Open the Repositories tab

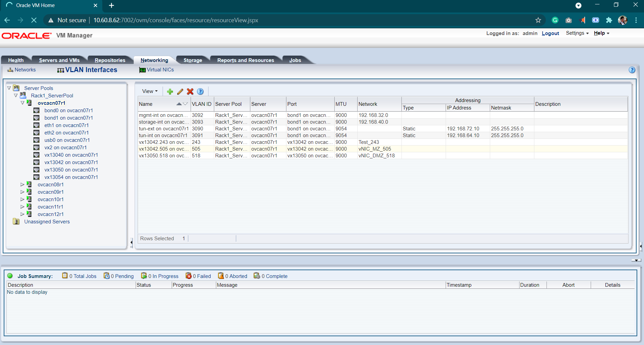110,60
